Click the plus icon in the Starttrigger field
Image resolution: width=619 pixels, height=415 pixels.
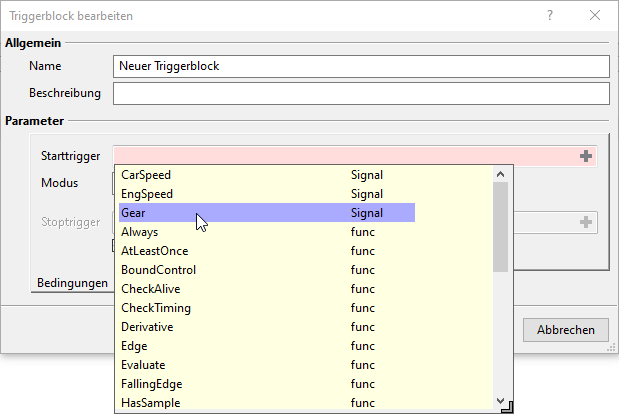(586, 156)
